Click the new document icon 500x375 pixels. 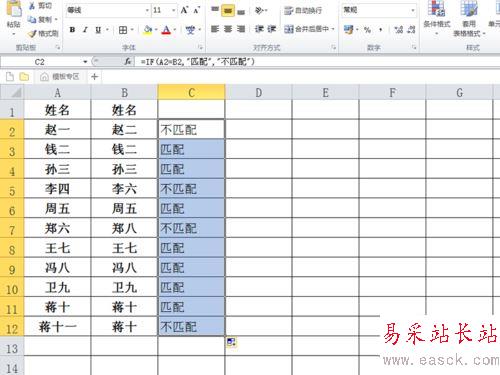[10, 77]
